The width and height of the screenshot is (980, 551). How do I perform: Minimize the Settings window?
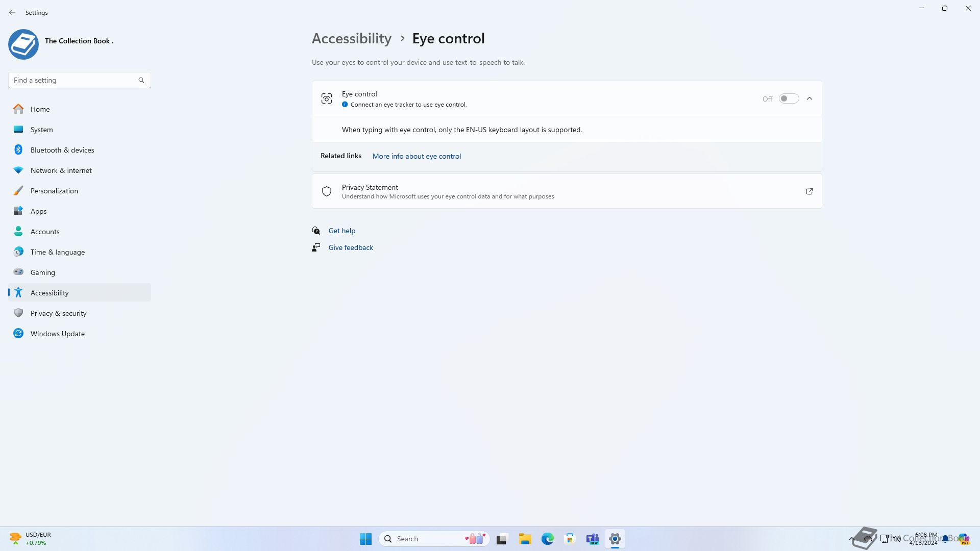921,8
